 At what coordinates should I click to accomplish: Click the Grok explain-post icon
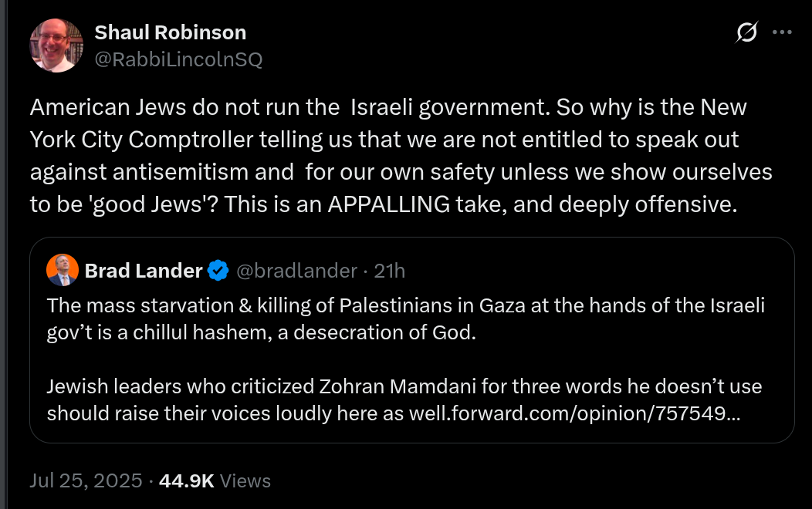tap(746, 32)
